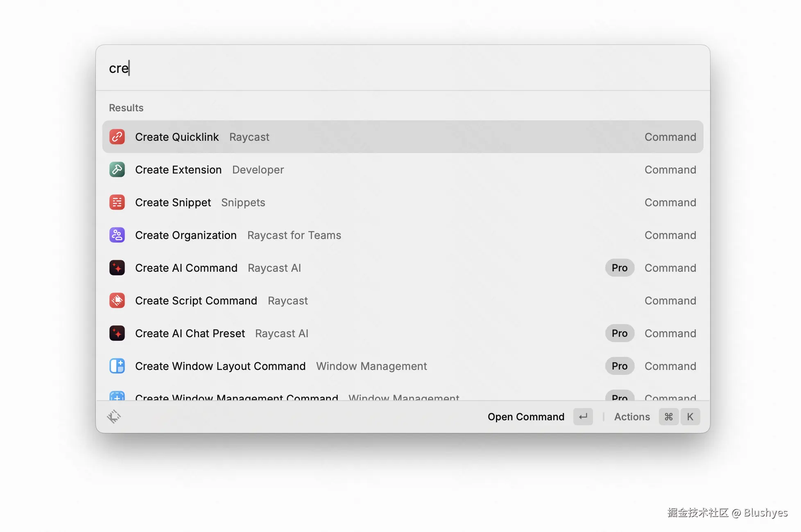Click the Raycast logo in bottom bar

click(x=114, y=417)
